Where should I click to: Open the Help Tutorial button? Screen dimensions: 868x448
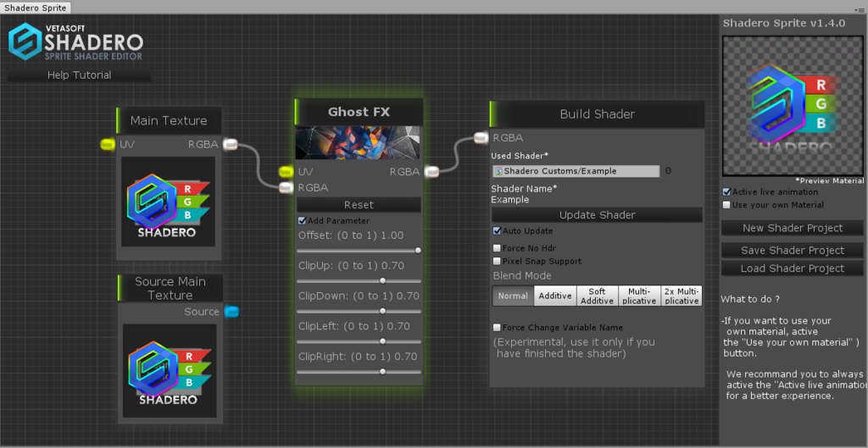(x=79, y=75)
